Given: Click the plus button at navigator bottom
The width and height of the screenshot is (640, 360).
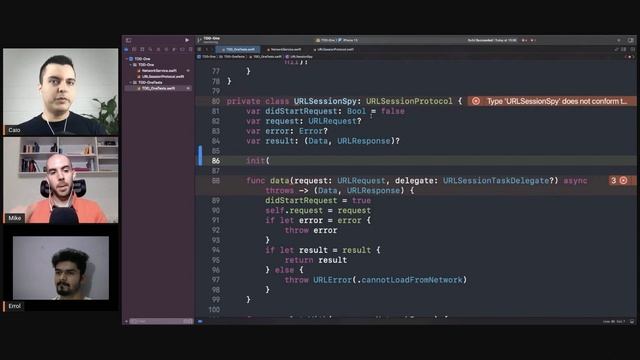Looking at the screenshot, I should tap(127, 321).
